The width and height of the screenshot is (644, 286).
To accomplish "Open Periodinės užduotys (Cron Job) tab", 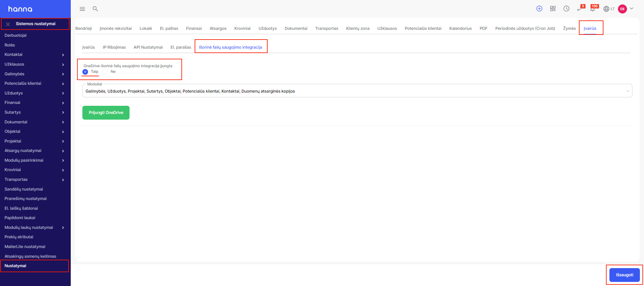I will [x=525, y=28].
